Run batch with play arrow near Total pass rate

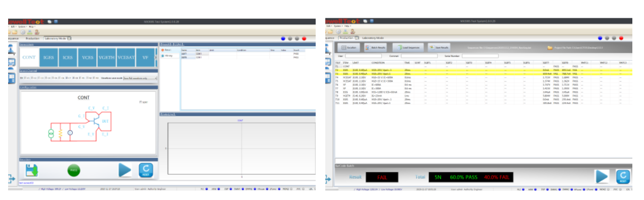[x=602, y=177]
